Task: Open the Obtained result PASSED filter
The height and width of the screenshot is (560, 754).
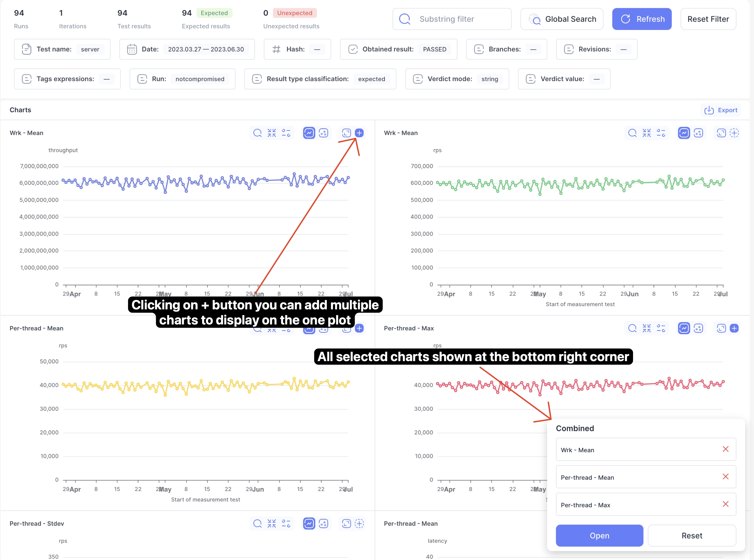Action: pyautogui.click(x=399, y=49)
